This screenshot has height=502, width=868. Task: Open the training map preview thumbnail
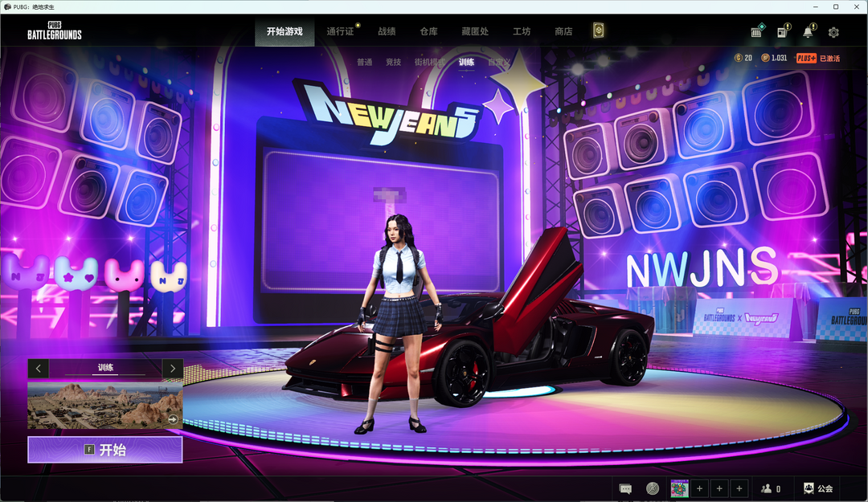coord(105,405)
